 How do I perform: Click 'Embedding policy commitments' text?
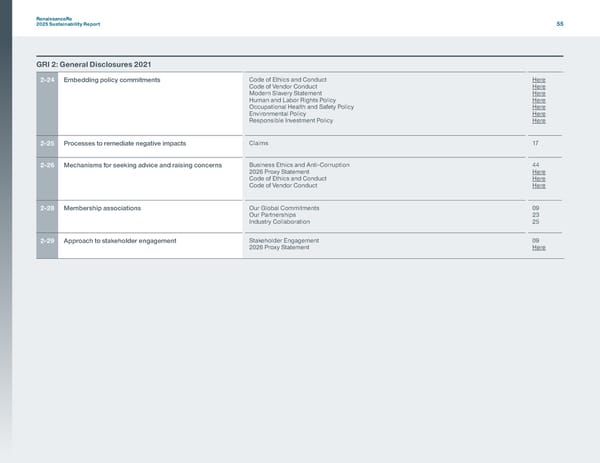point(112,80)
